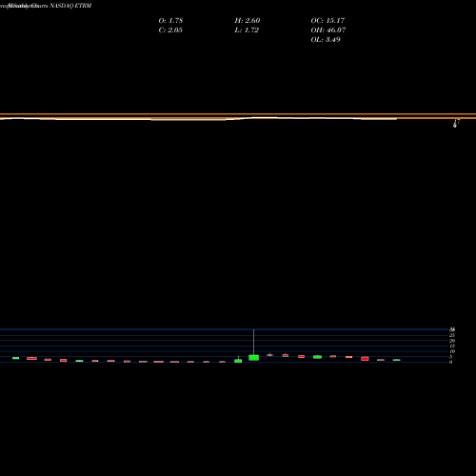Screen dimensions: 476x476
Task: Click the 'H: 2.60' high value
Action: 248,21
